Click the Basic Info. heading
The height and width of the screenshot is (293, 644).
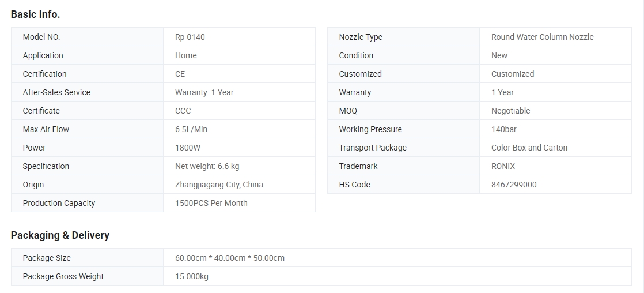click(x=35, y=14)
